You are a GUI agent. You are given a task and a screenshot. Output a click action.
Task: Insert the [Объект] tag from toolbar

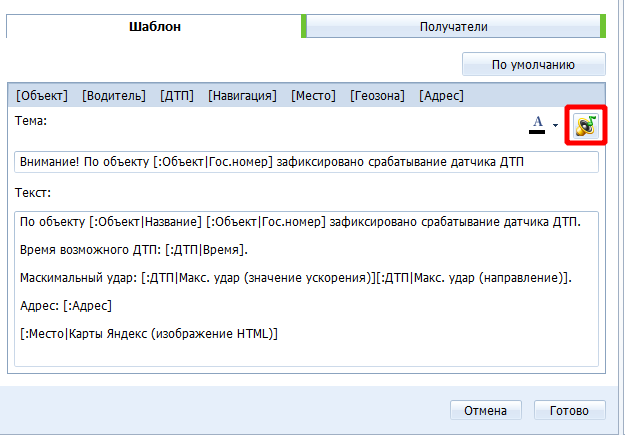point(42,96)
